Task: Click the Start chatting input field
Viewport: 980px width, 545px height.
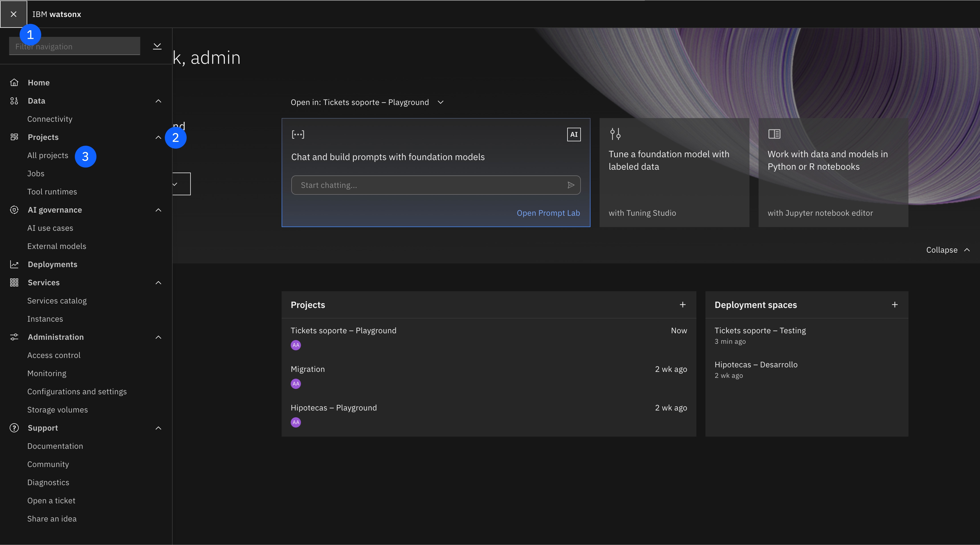Action: (436, 185)
